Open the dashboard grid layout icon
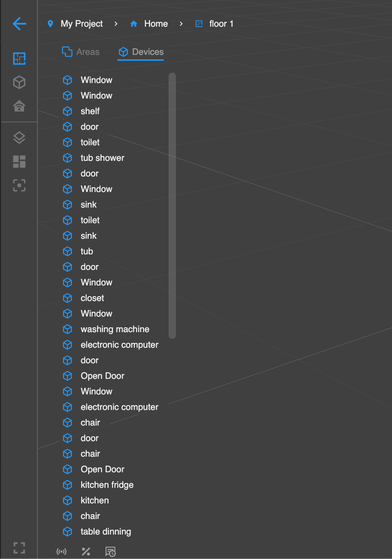Image resolution: width=392 pixels, height=559 pixels. pyautogui.click(x=19, y=162)
